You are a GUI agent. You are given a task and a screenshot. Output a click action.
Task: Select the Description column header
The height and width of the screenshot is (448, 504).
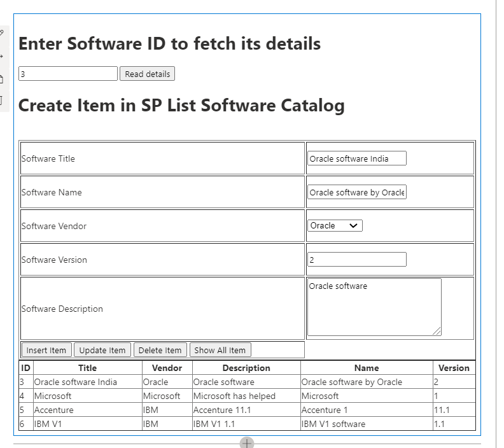(x=246, y=368)
